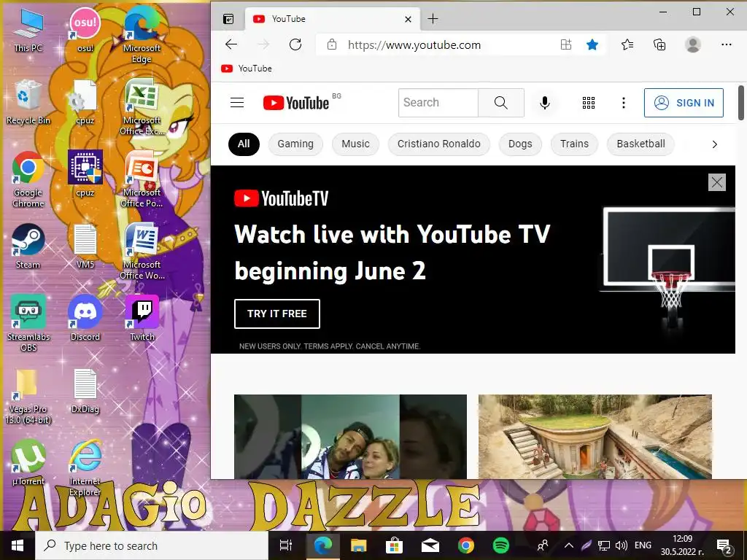747x560 pixels.
Task: Open the YouTube hamburger guide menu
Action: point(237,102)
